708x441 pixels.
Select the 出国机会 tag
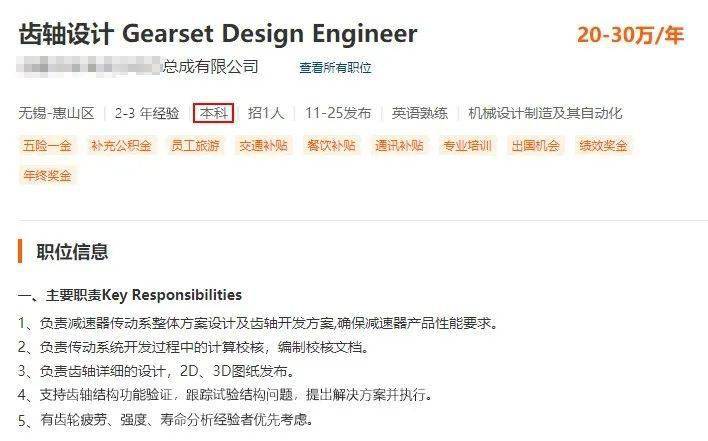pos(536,145)
